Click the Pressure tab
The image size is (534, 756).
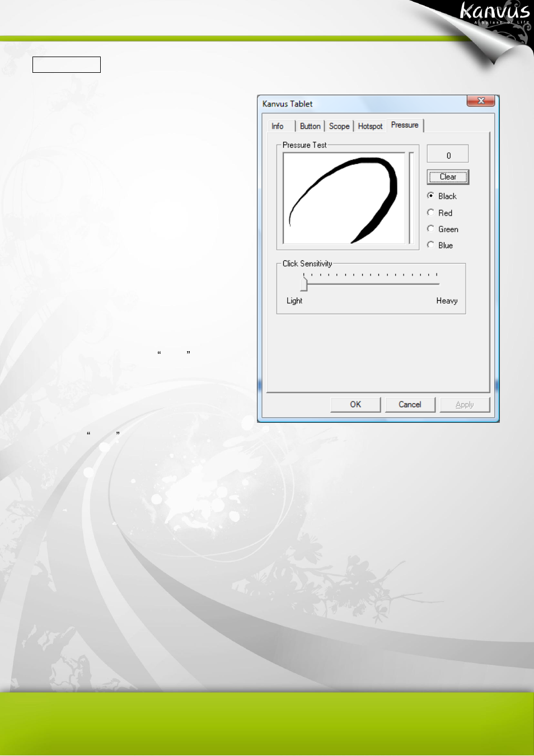pos(405,125)
